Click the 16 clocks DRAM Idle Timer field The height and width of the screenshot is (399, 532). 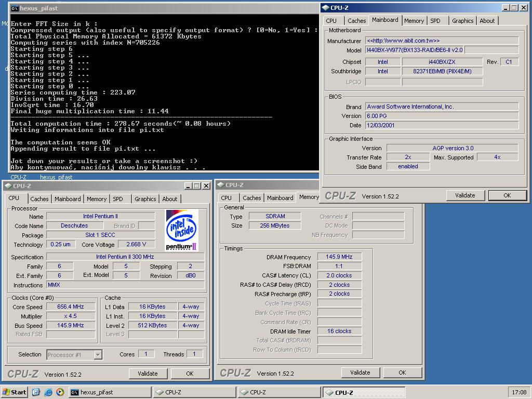pos(339,331)
